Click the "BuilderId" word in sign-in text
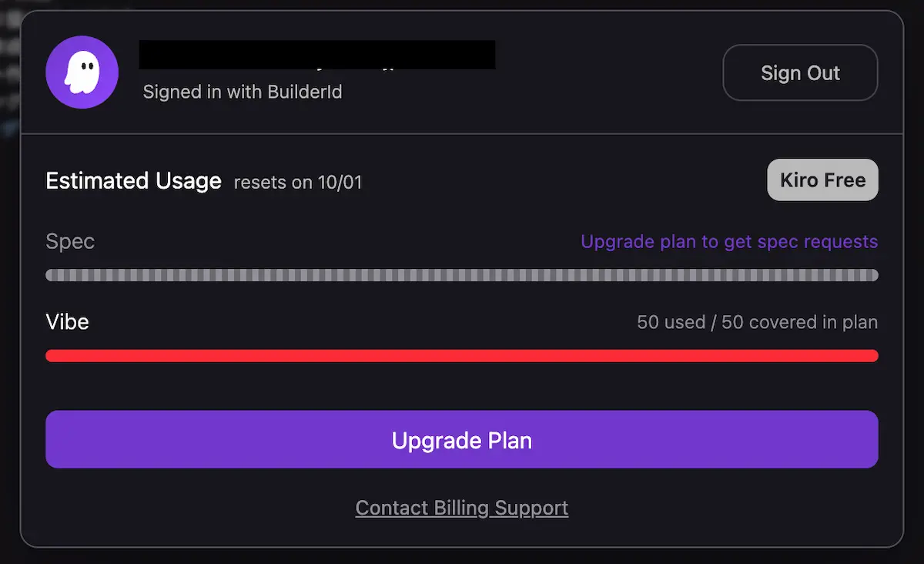Image resolution: width=924 pixels, height=564 pixels. [x=304, y=92]
